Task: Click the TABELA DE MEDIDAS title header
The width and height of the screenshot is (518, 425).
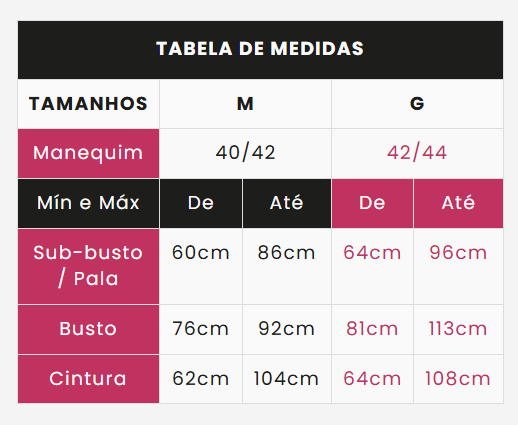Action: (260, 50)
